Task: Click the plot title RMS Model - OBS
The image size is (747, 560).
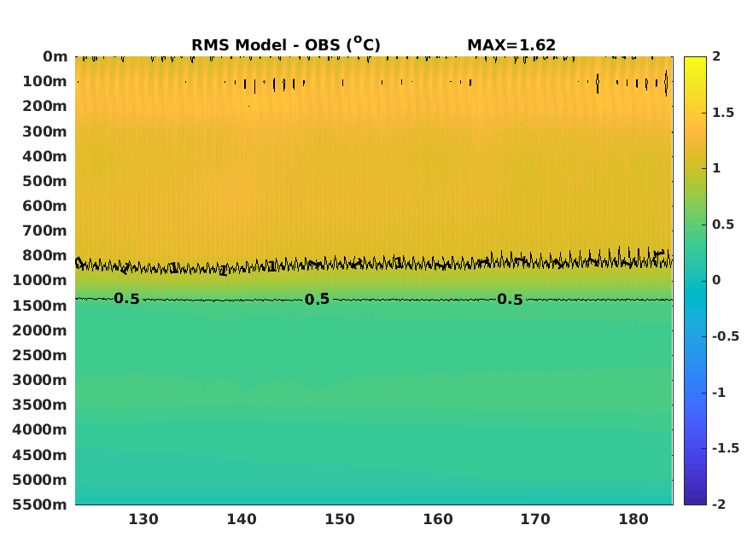Action: point(286,44)
